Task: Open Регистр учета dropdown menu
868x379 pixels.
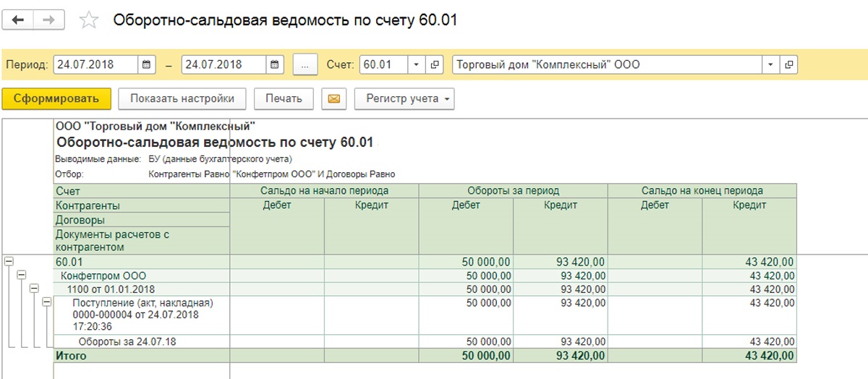Action: (404, 98)
